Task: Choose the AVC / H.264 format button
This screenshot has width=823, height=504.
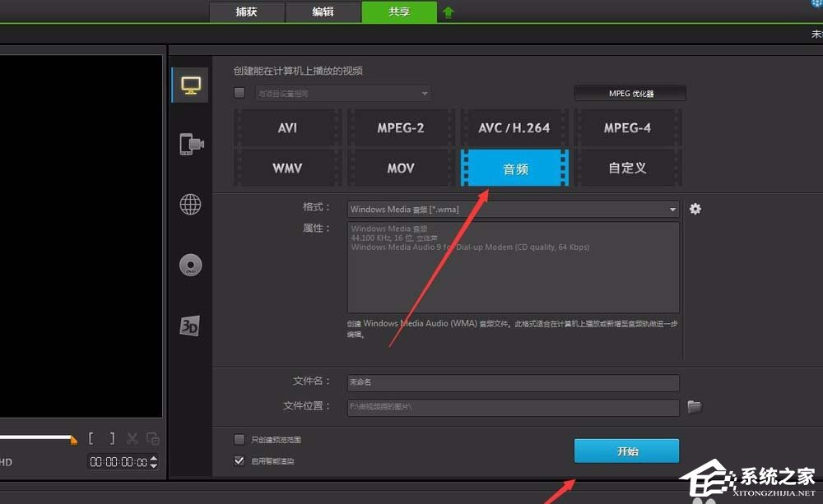Action: 514,128
